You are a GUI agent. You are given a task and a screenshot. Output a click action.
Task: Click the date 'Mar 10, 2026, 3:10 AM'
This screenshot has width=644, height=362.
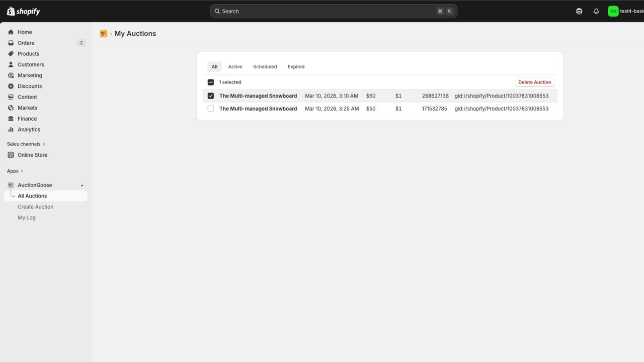[332, 96]
